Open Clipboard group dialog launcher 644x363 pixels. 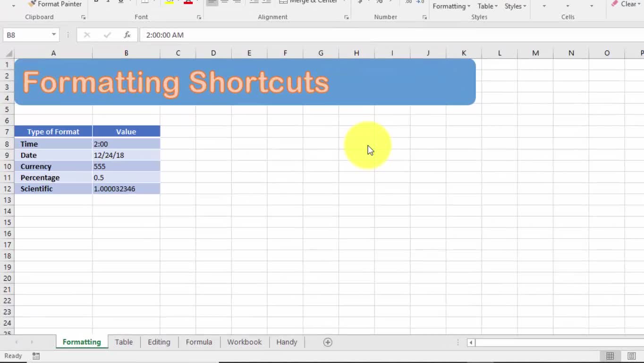(84, 17)
